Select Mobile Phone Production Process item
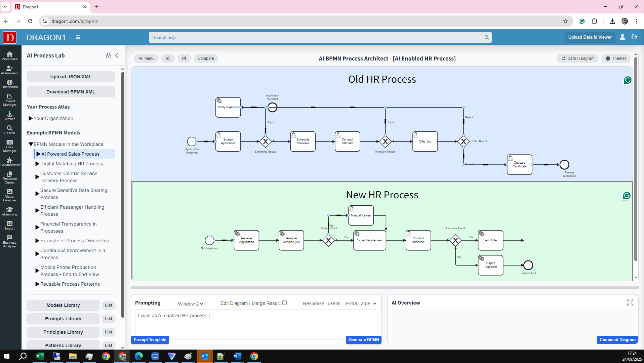 coord(70,271)
